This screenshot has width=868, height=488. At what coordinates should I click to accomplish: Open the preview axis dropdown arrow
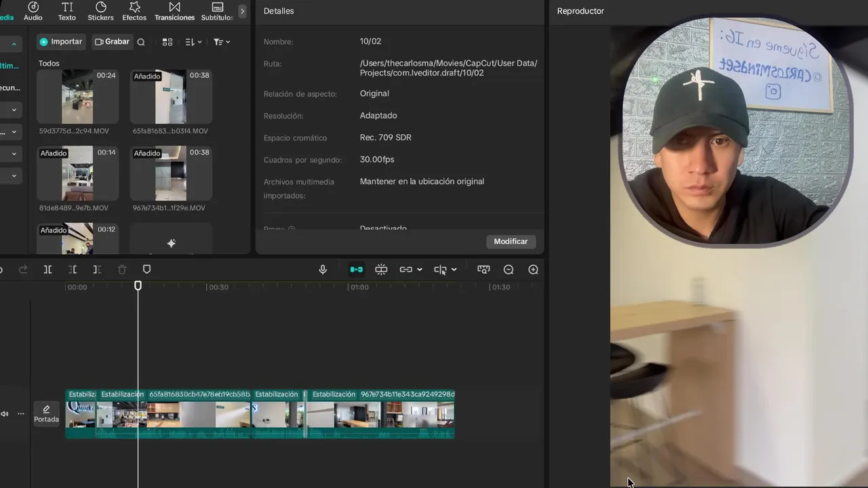454,270
